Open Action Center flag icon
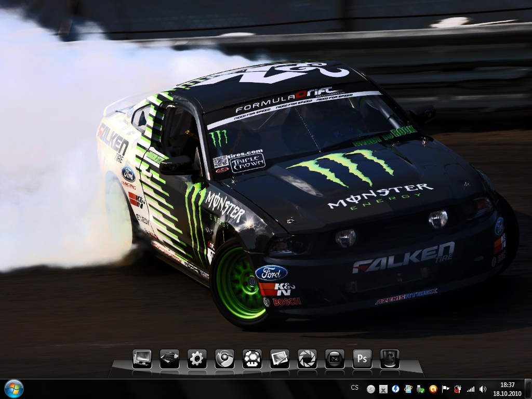Viewport: 532px width, 399px height. point(446,389)
